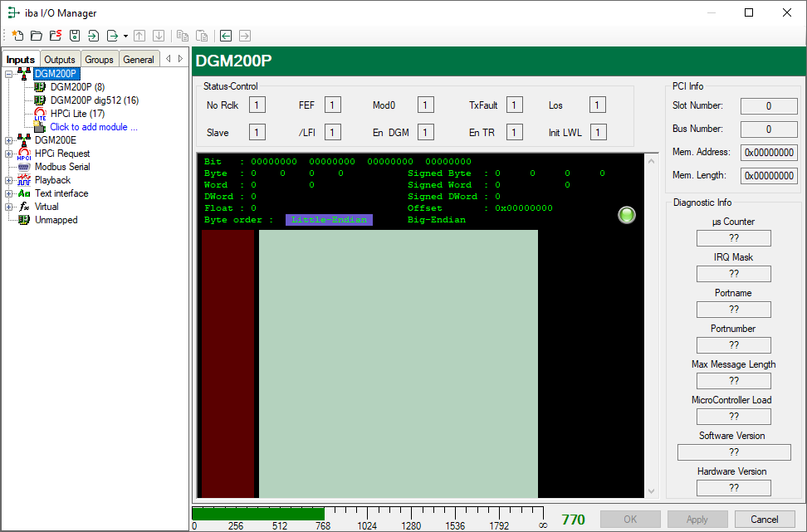This screenshot has height=532, width=807.
Task: Click the Software Version value field
Action: (x=734, y=452)
